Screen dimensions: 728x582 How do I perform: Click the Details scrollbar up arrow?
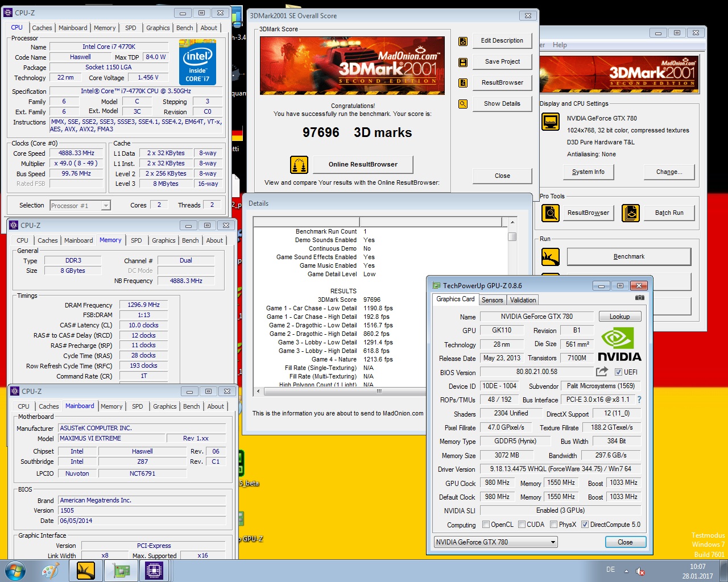pyautogui.click(x=512, y=222)
